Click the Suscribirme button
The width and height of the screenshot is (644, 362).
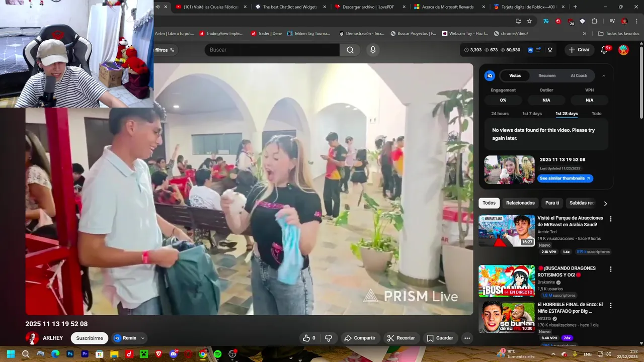click(x=90, y=338)
